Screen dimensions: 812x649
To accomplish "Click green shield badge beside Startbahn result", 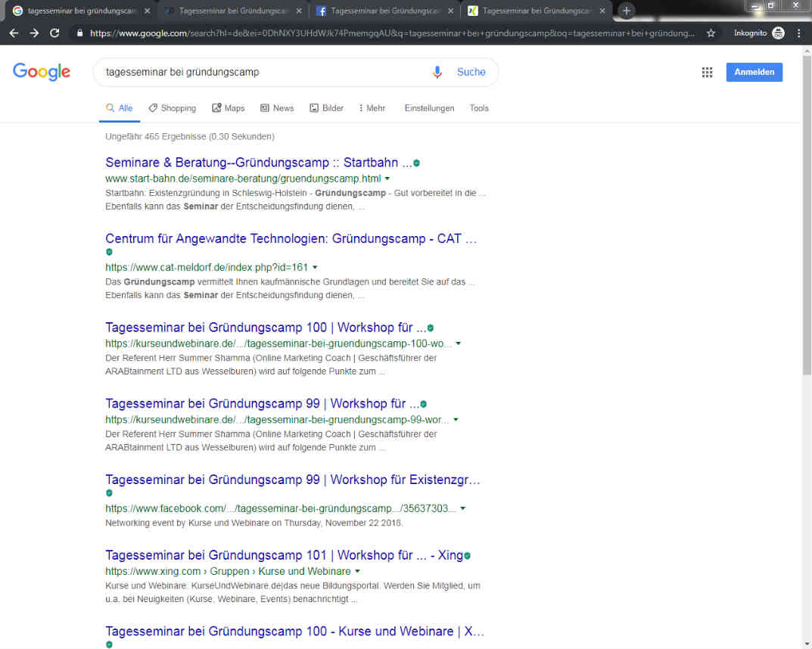I will pos(416,163).
